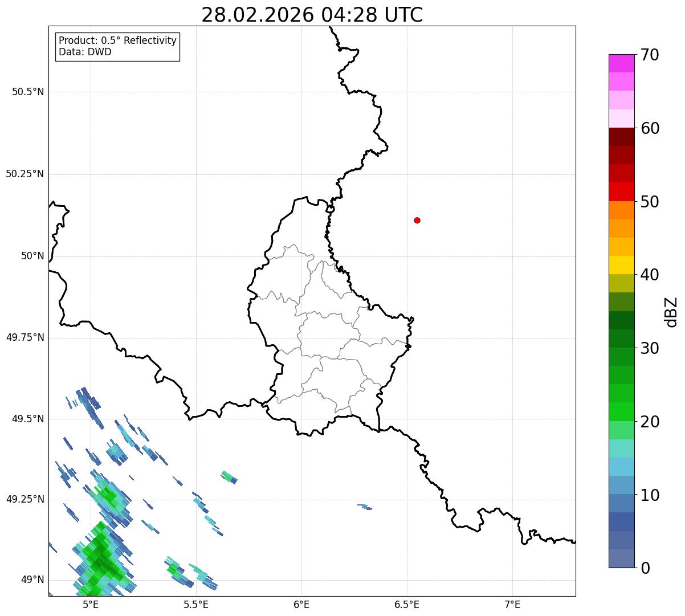
Task: Click the Data: DWD label
Action: pyautogui.click(x=85, y=52)
